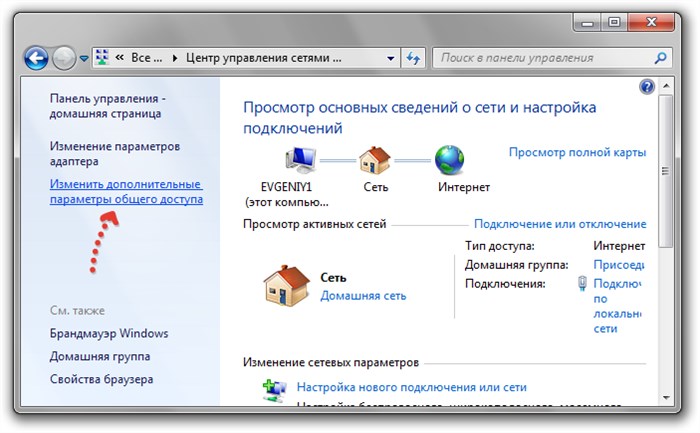Click the scrollbar up arrow
The image size is (700, 433).
pos(666,86)
